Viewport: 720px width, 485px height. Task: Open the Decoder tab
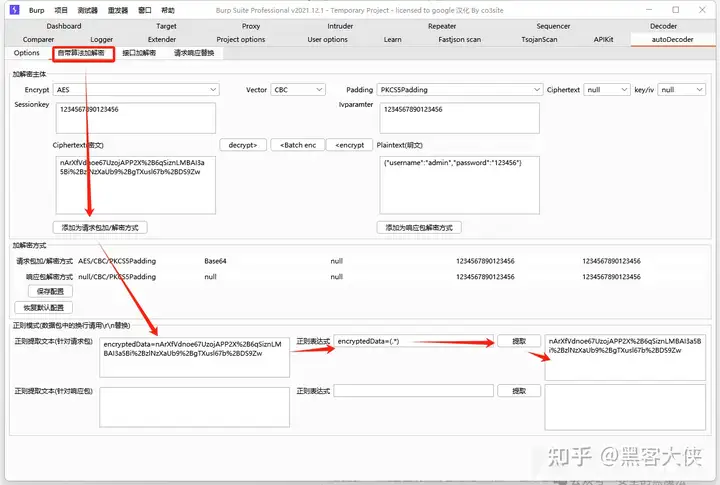(664, 26)
